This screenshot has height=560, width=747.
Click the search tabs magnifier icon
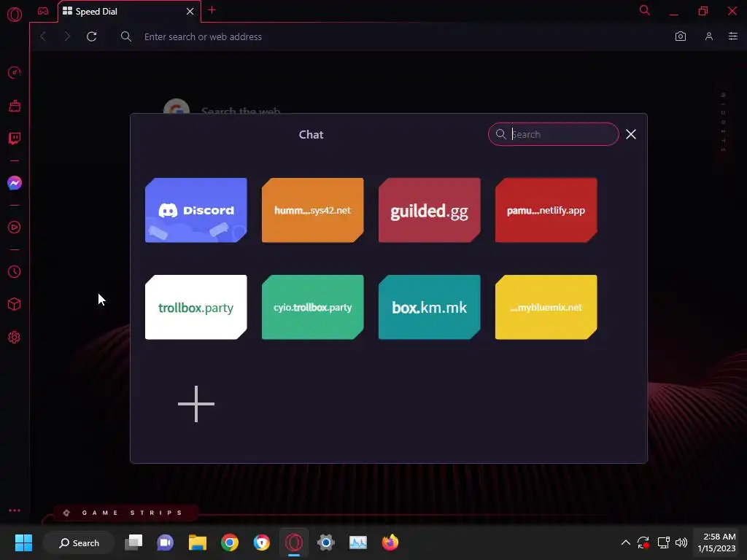click(x=645, y=10)
